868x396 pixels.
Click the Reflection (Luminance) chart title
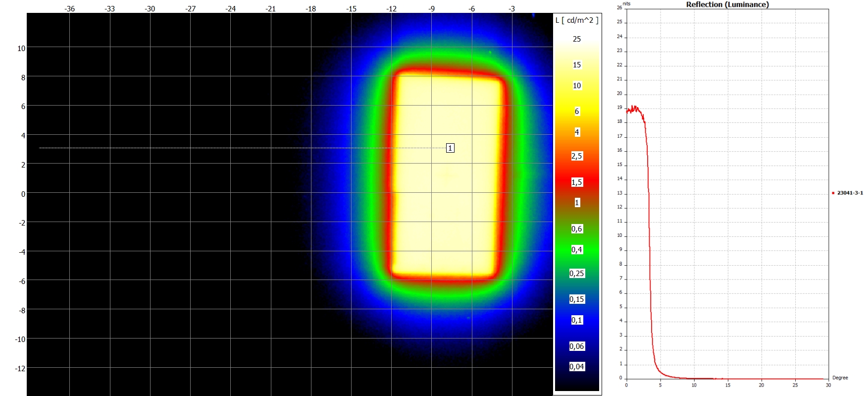pyautogui.click(x=727, y=4)
